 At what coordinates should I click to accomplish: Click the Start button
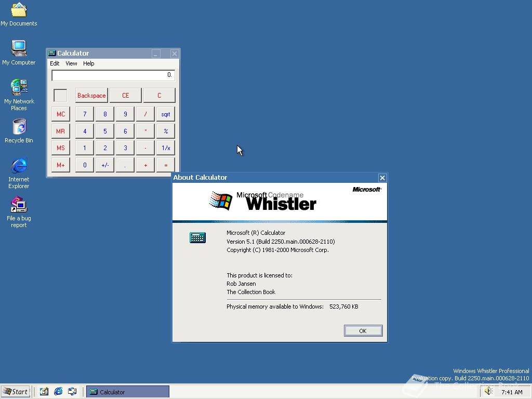[x=16, y=392]
